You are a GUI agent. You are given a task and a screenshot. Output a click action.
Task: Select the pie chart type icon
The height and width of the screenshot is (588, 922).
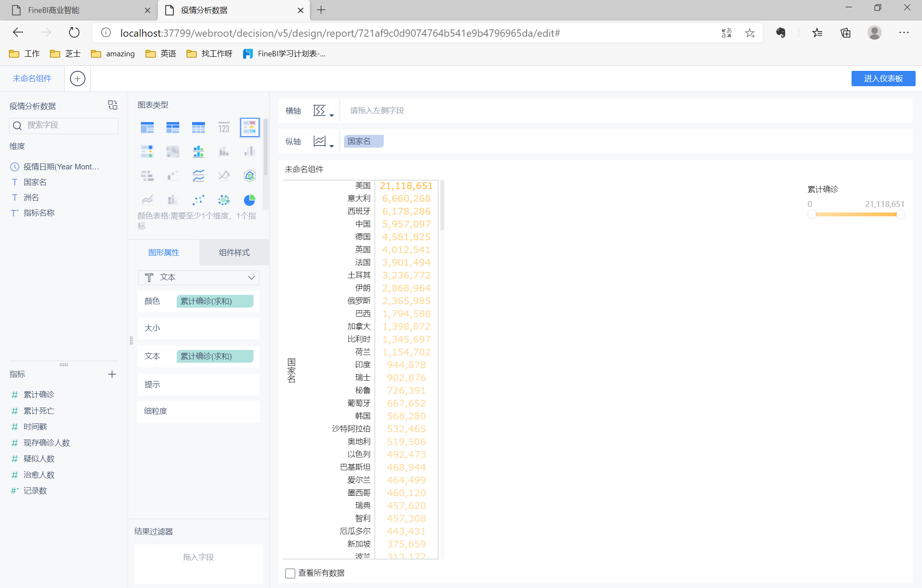point(249,200)
